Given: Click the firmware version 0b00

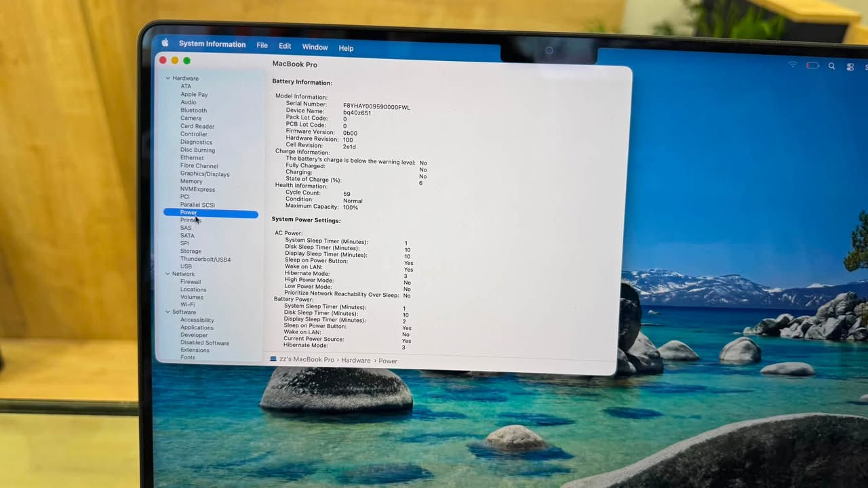Looking at the screenshot, I should 350,133.
